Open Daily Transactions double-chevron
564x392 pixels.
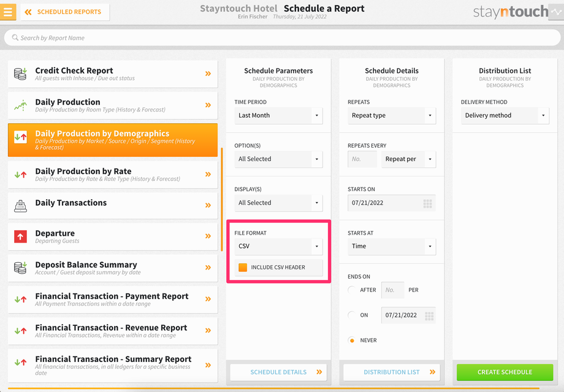coord(208,205)
